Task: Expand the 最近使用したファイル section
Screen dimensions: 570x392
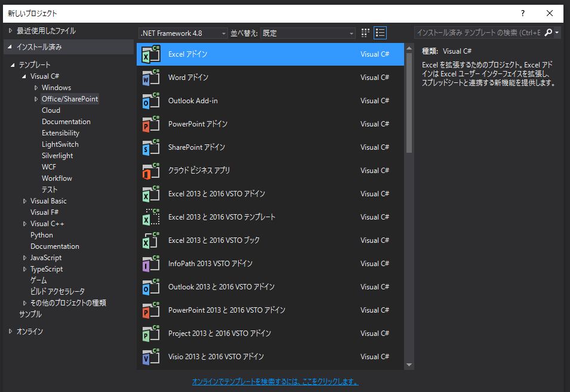Action: click(11, 31)
